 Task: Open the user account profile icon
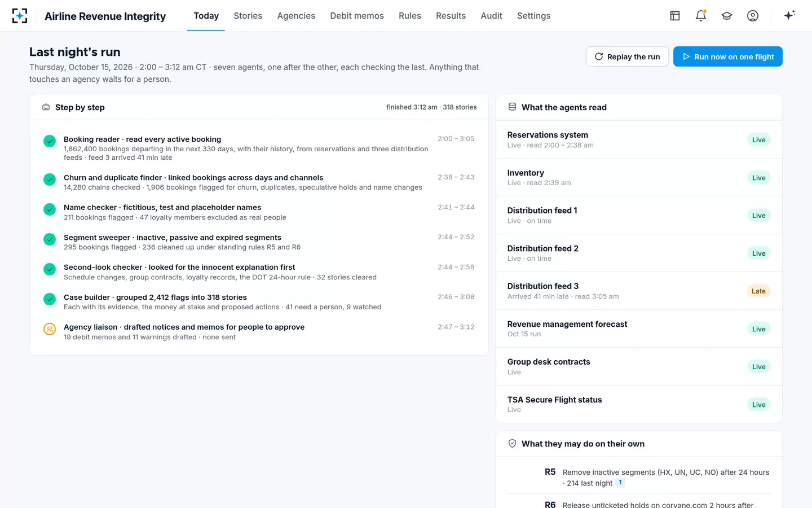point(753,16)
